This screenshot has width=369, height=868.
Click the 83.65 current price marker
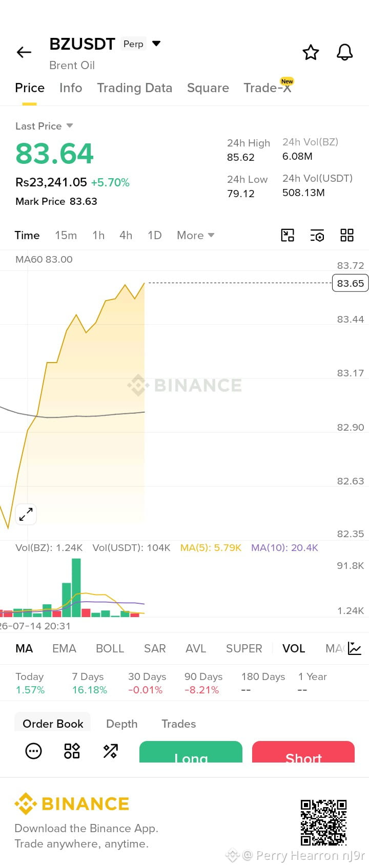351,283
